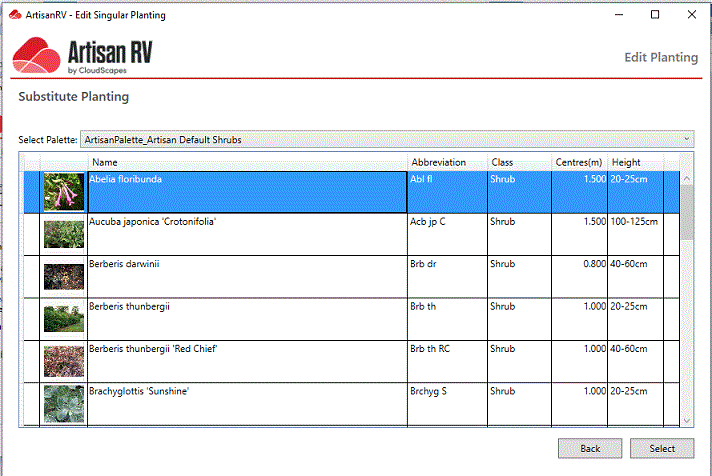712x476 pixels.
Task: Maximize the Edit Singular Planting window
Action: coord(655,15)
